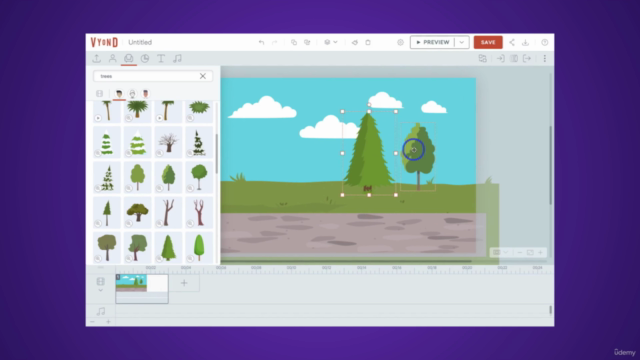
Task: Delete the selected asset with trash icon
Action: [368, 42]
